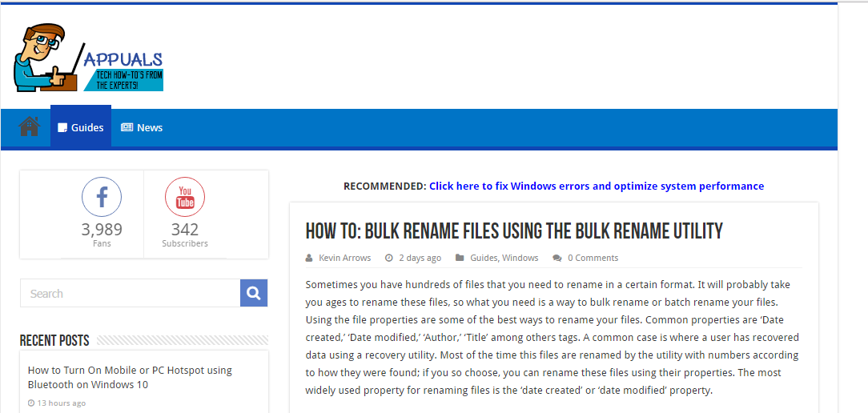Click the 342 Subscribers counter
The image size is (868, 413).
(185, 230)
